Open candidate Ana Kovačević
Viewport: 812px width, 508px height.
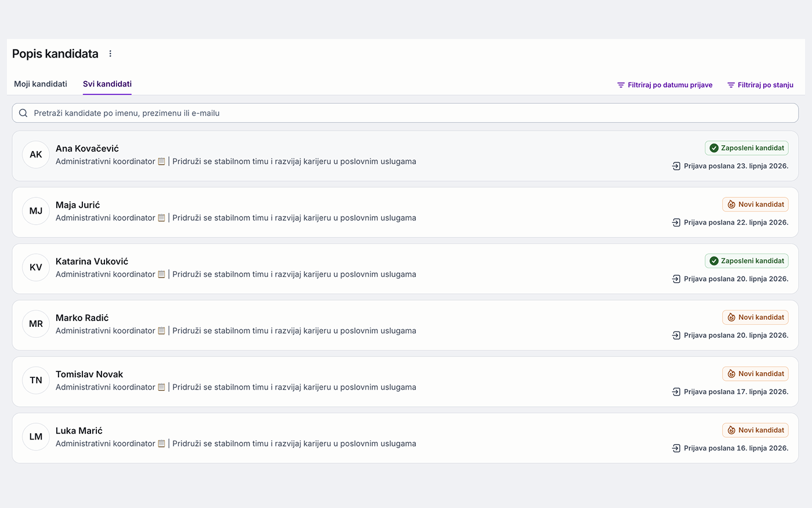(405, 156)
